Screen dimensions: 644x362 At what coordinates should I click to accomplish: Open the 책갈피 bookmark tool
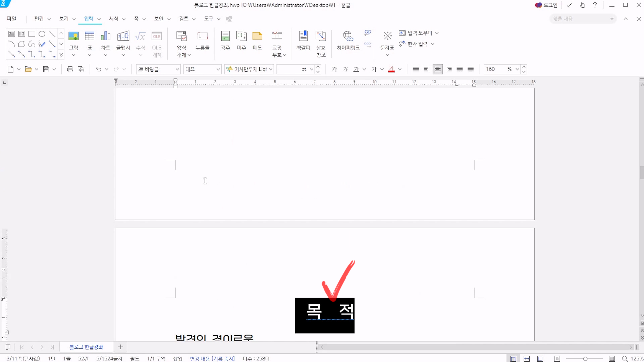pos(303,36)
